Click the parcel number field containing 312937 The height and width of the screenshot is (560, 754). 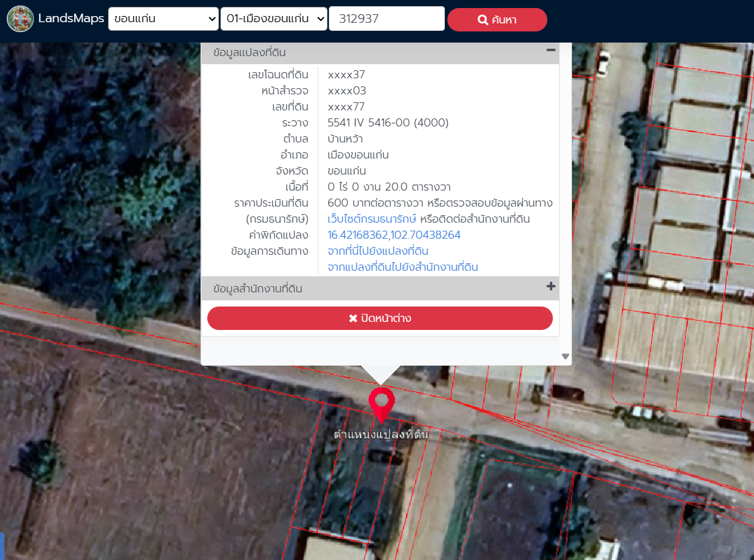click(x=386, y=19)
